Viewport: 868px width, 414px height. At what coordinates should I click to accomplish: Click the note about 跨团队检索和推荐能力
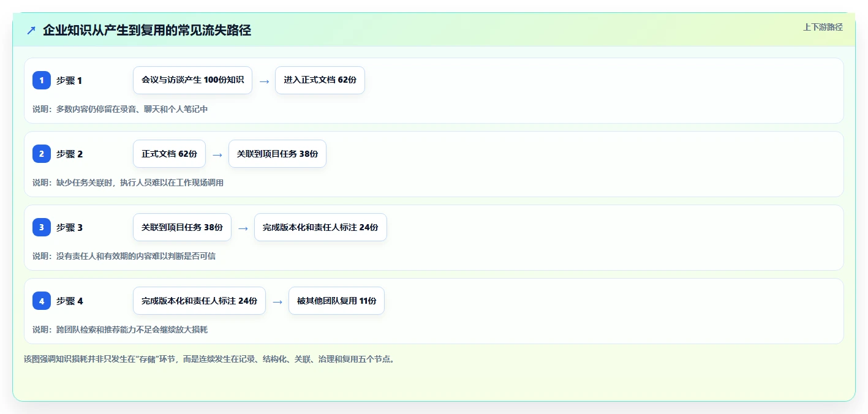(x=120, y=329)
